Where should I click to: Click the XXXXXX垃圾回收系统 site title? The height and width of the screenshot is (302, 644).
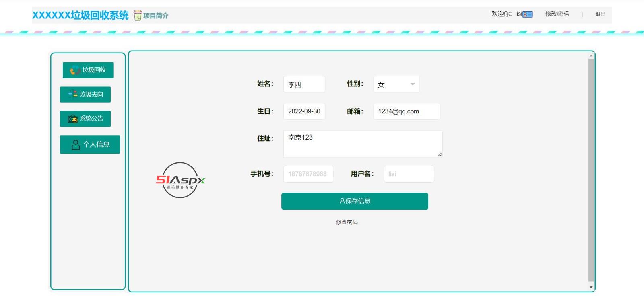(x=80, y=15)
